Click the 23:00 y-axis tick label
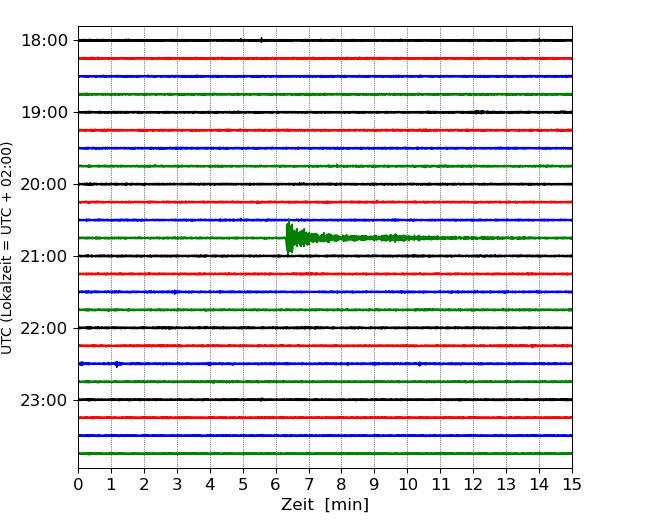The image size is (650, 520). (44, 401)
